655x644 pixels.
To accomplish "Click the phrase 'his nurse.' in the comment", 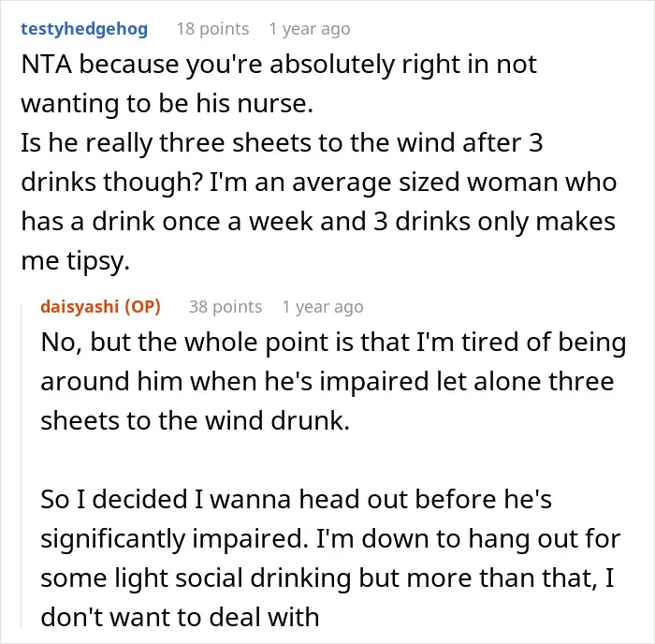I will point(255,103).
